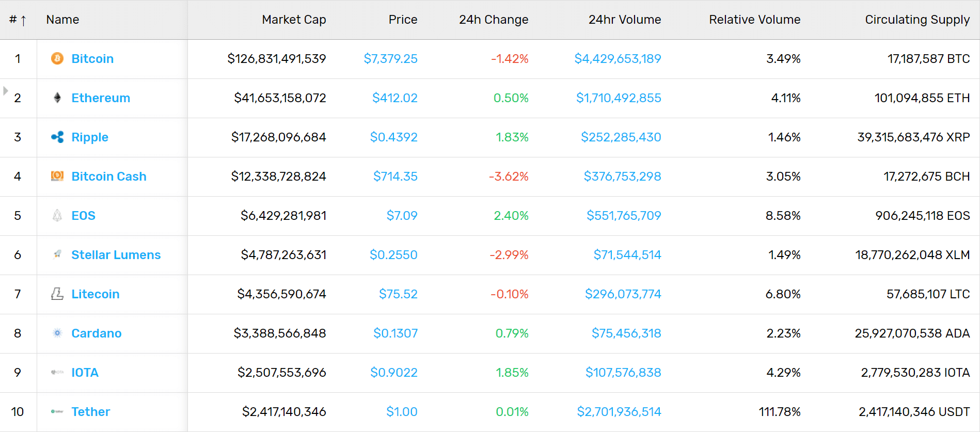Click the IOTA logo icon
The height and width of the screenshot is (432, 980).
tap(57, 372)
